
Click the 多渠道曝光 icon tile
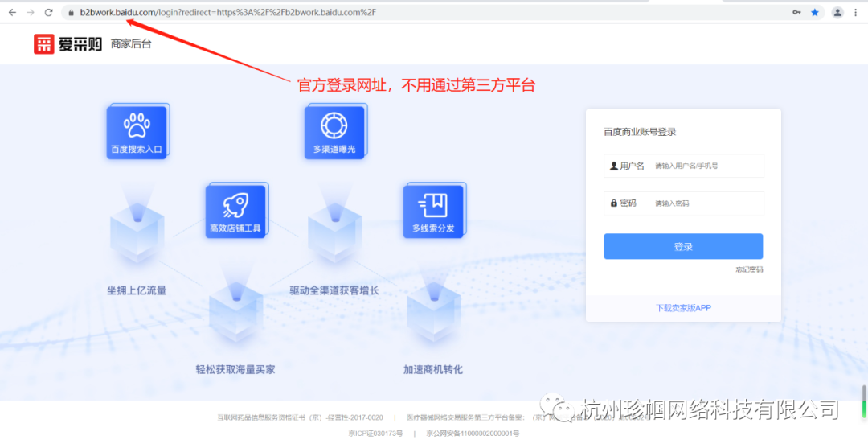coord(335,132)
